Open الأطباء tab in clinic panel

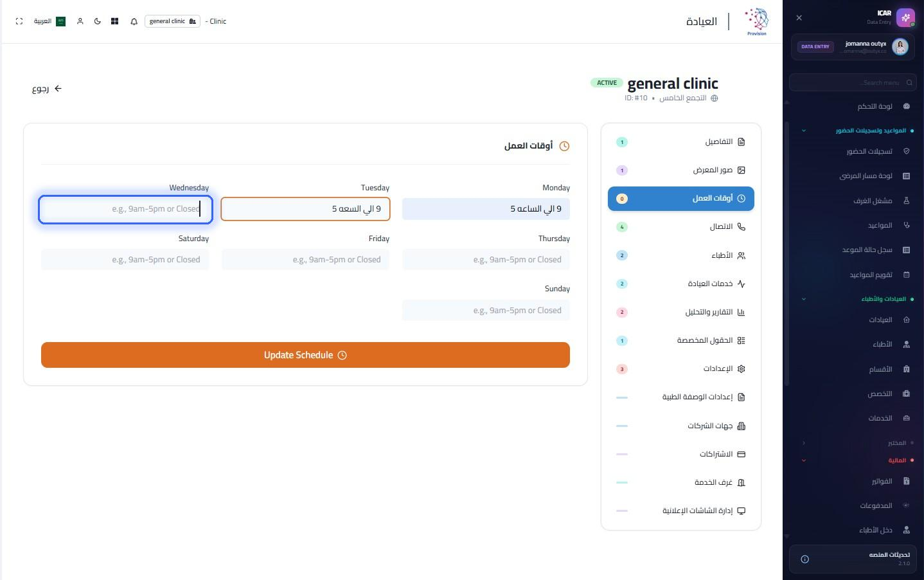(681, 255)
